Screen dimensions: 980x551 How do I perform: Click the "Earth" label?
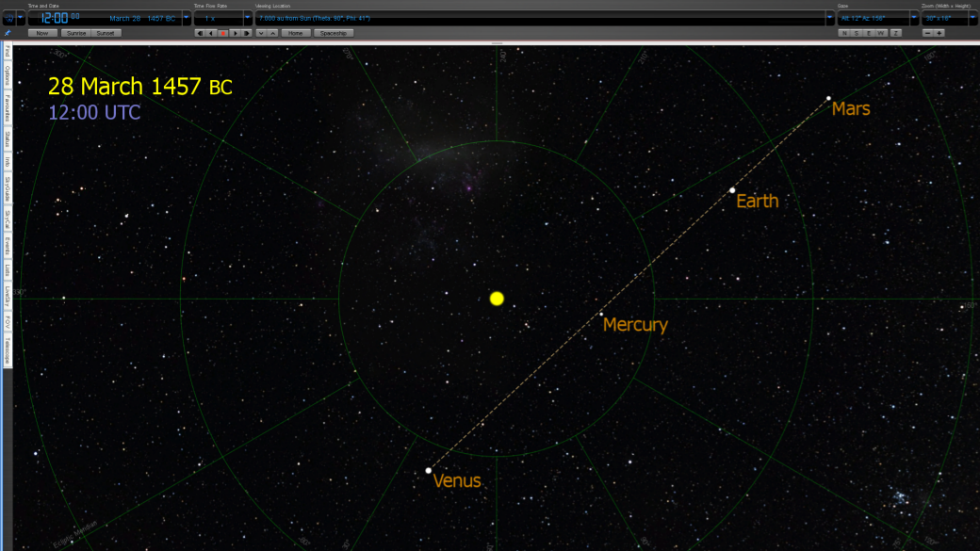(758, 202)
